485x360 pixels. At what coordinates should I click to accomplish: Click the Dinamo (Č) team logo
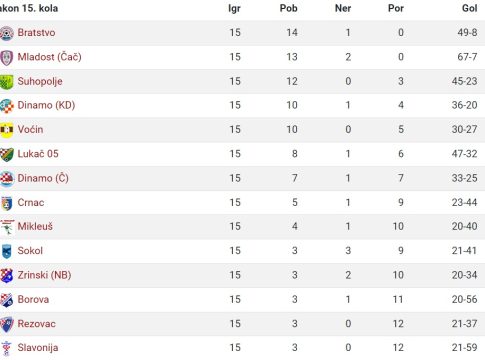click(6, 179)
